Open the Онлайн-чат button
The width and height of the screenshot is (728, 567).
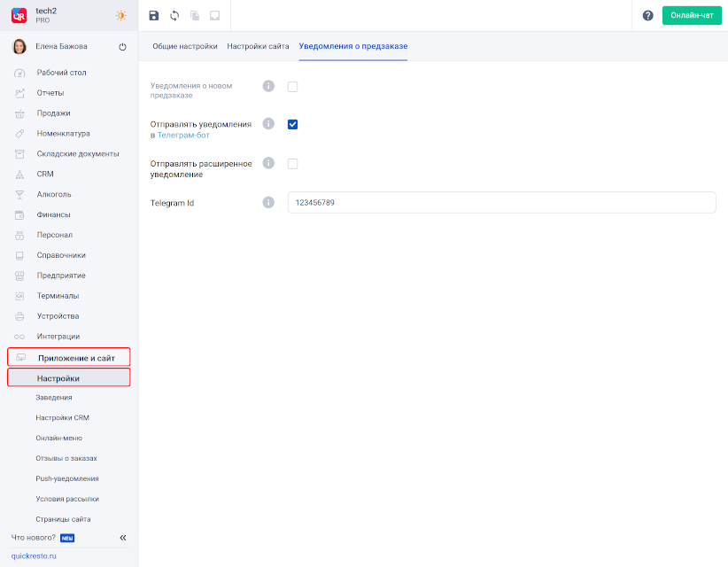[x=692, y=16]
